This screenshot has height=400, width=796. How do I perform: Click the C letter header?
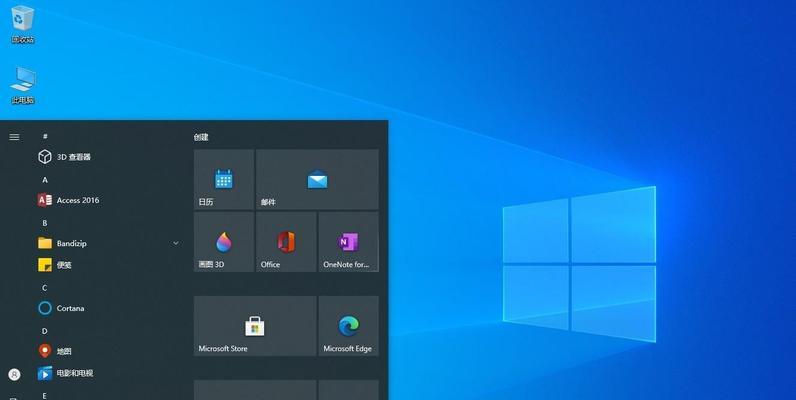point(45,288)
